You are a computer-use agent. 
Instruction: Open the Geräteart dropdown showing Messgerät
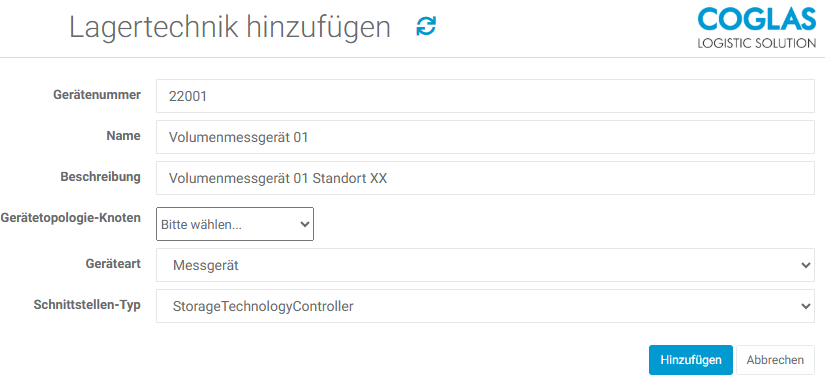click(485, 265)
